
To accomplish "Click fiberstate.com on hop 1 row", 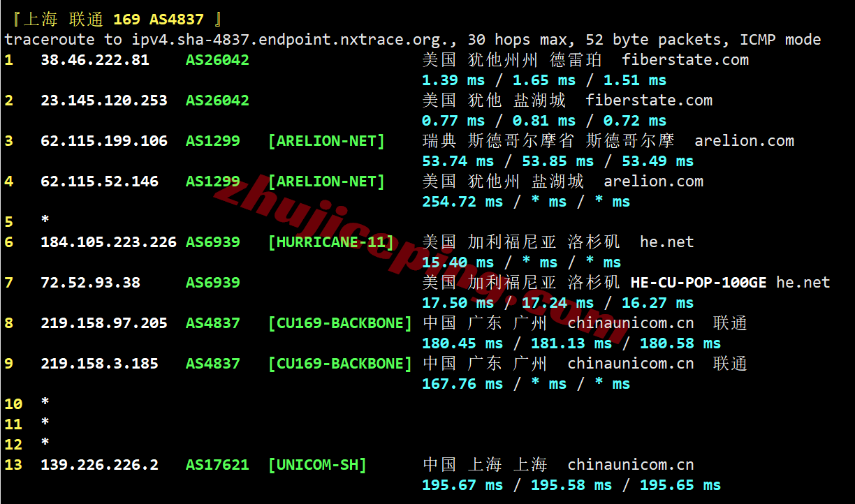I will point(685,60).
